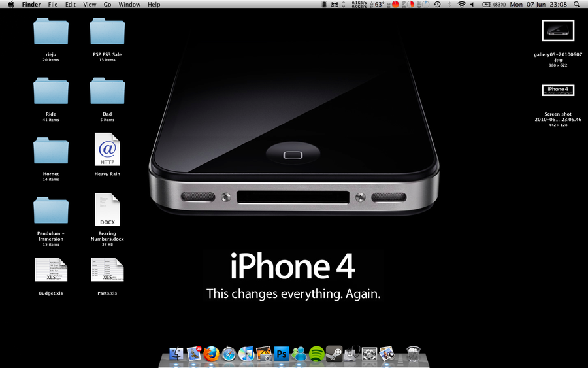The width and height of the screenshot is (588, 368).
Task: Open the battery status menu (83%)
Action: click(493, 5)
